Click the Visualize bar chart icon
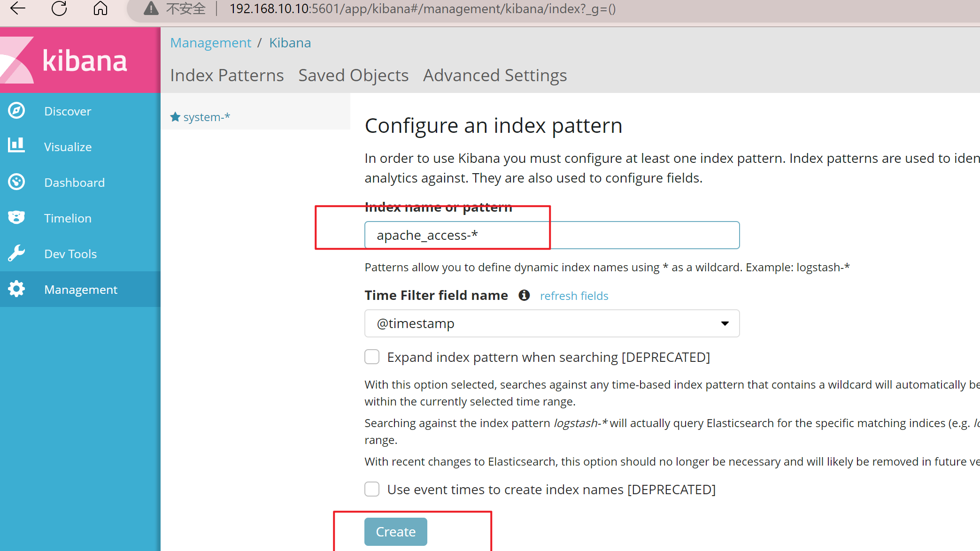This screenshot has height=551, width=980. 16,145
